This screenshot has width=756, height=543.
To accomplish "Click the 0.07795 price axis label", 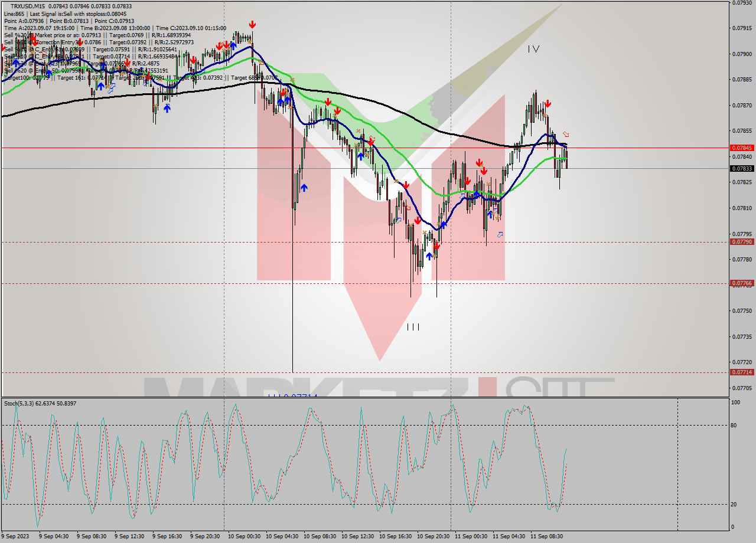I will pos(742,234).
